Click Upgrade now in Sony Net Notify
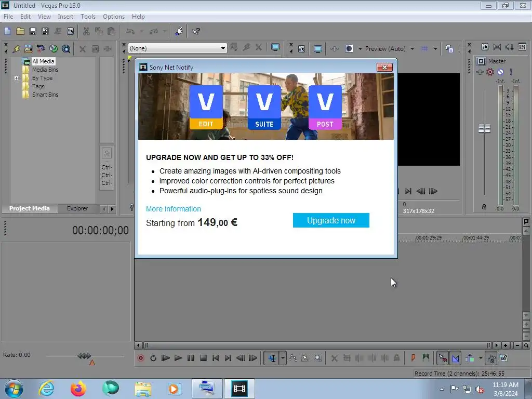The image size is (532, 399). pos(331,220)
